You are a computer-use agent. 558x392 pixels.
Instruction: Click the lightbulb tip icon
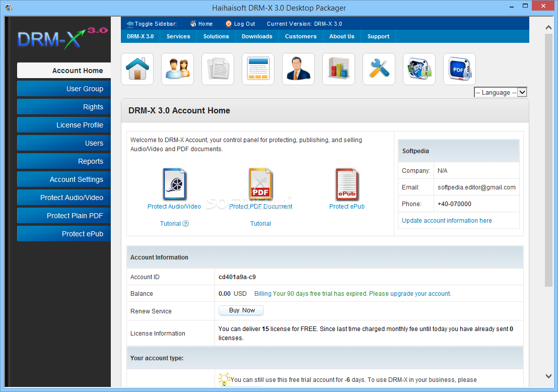[x=224, y=379]
